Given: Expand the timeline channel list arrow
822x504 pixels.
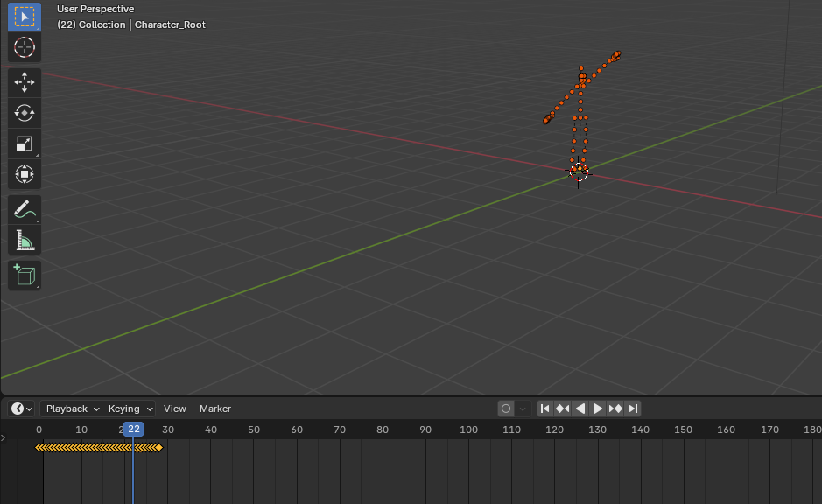Looking at the screenshot, I should coord(4,437).
